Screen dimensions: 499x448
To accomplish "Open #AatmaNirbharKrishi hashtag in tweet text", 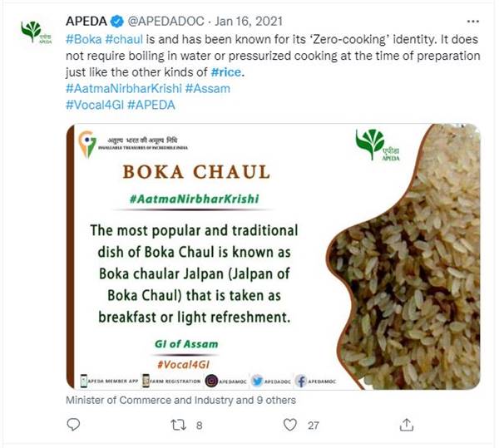I will coord(123,86).
